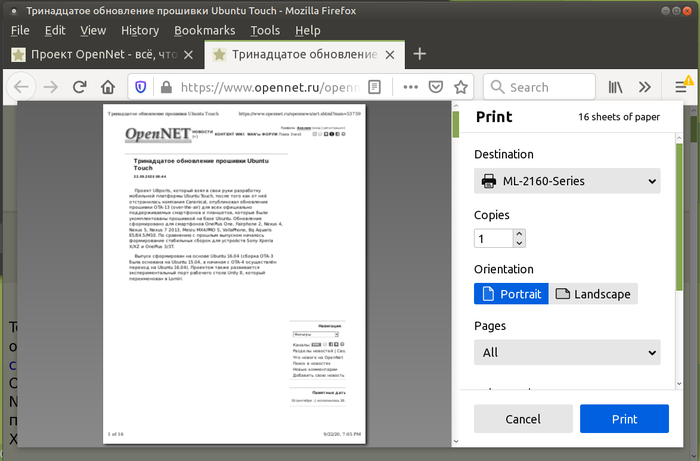Bookmark this page with the star
The width and height of the screenshot is (700, 461).
[x=461, y=87]
